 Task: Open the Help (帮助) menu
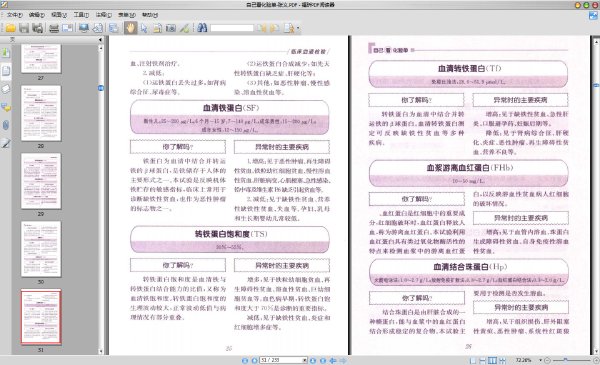[150, 15]
